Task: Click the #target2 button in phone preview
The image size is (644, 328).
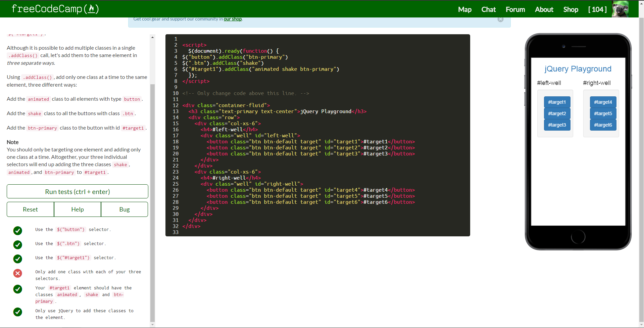Action: pyautogui.click(x=557, y=113)
